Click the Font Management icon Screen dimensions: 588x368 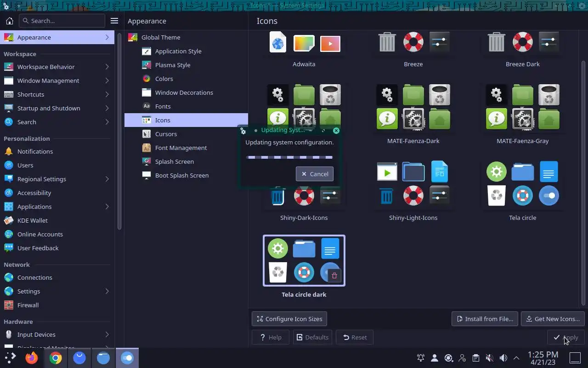[x=147, y=148]
